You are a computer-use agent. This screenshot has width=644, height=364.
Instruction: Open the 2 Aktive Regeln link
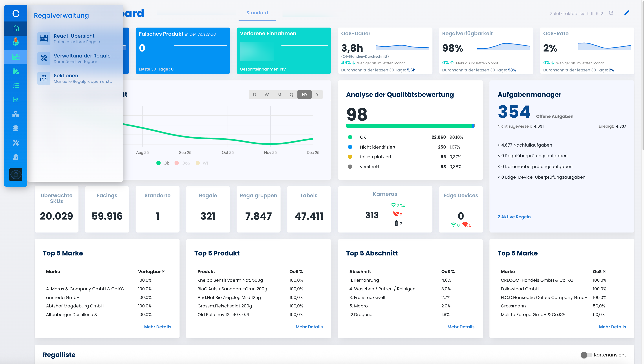(514, 217)
